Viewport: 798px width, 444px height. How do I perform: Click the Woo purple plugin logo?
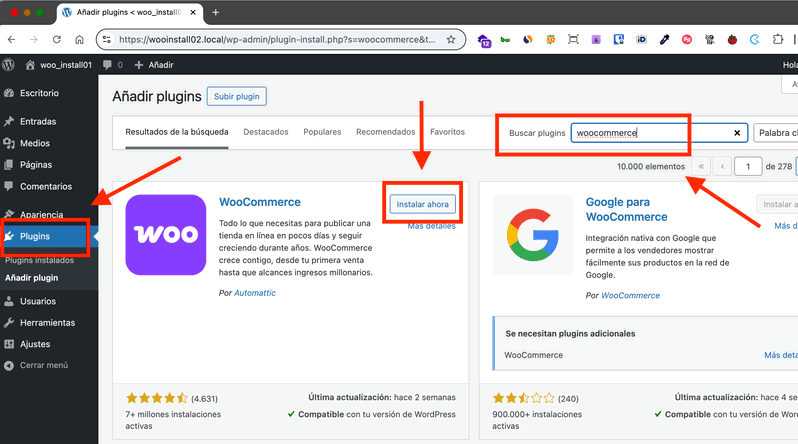click(166, 235)
